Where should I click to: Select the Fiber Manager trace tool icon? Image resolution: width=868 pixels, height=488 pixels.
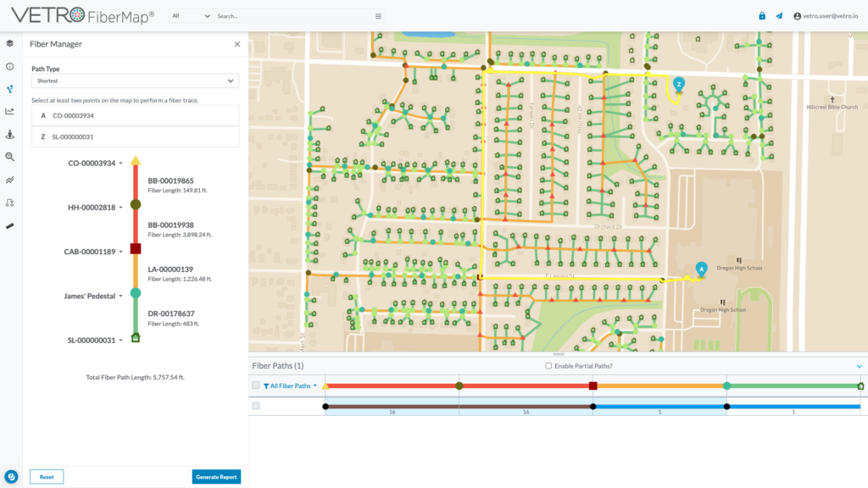click(x=9, y=88)
